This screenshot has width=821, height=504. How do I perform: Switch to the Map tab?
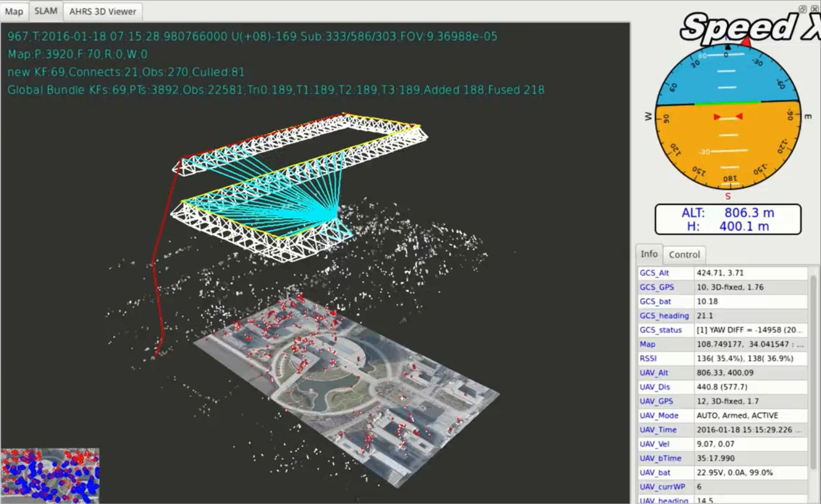(14, 12)
